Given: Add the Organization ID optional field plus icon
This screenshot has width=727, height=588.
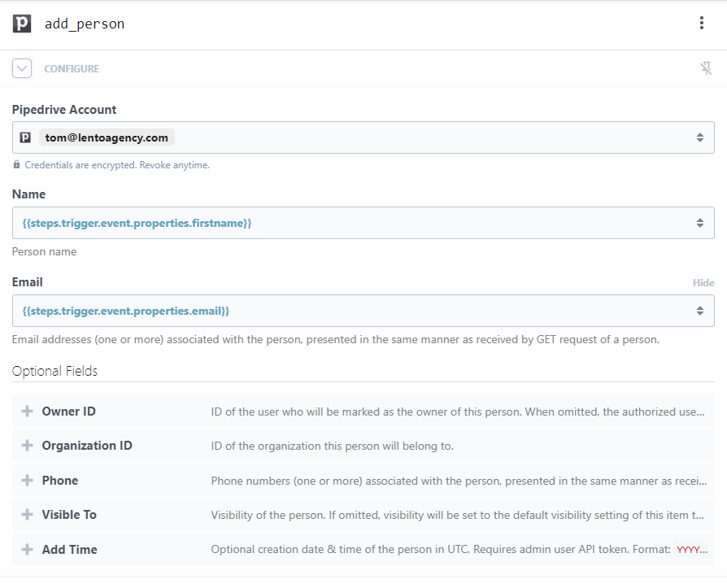Looking at the screenshot, I should (28, 445).
